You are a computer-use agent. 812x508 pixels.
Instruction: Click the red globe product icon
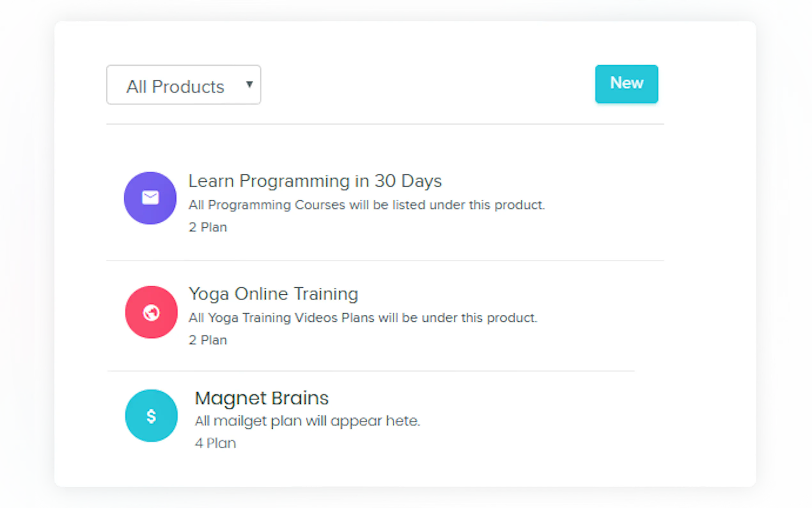coord(151,312)
